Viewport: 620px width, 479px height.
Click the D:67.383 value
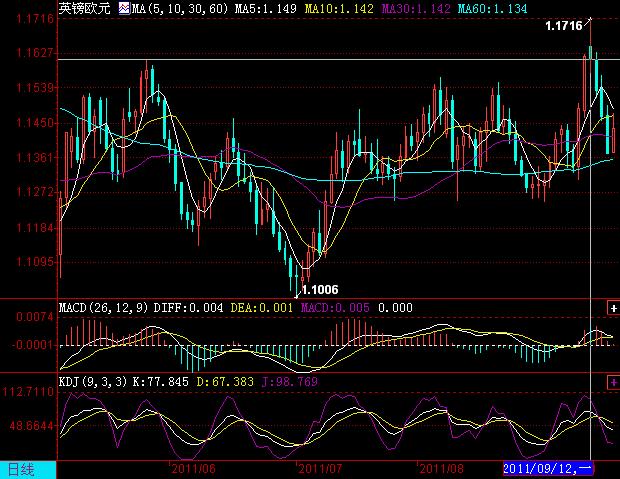(225, 382)
